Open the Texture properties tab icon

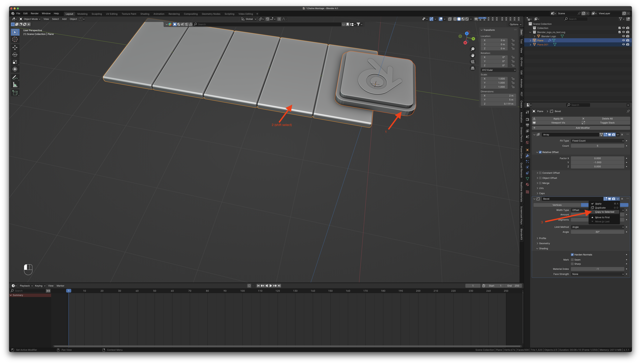527,192
